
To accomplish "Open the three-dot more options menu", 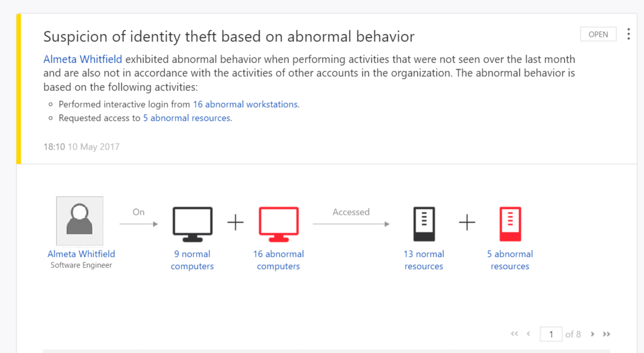I will point(628,34).
